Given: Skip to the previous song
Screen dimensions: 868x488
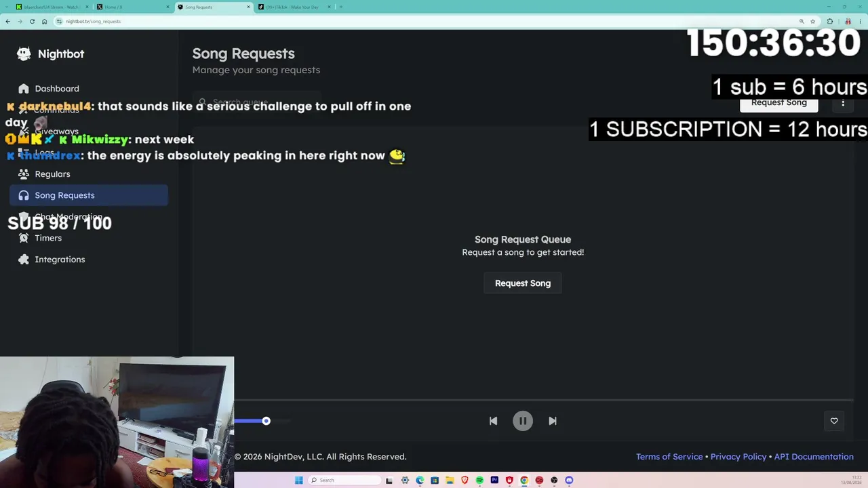Looking at the screenshot, I should coord(493,421).
